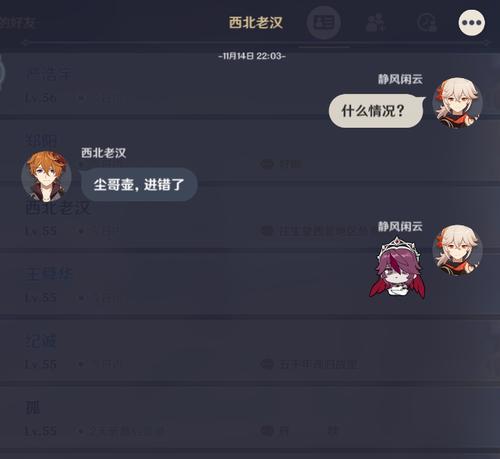
Task: Open the three-dots more options button
Action: point(472,22)
